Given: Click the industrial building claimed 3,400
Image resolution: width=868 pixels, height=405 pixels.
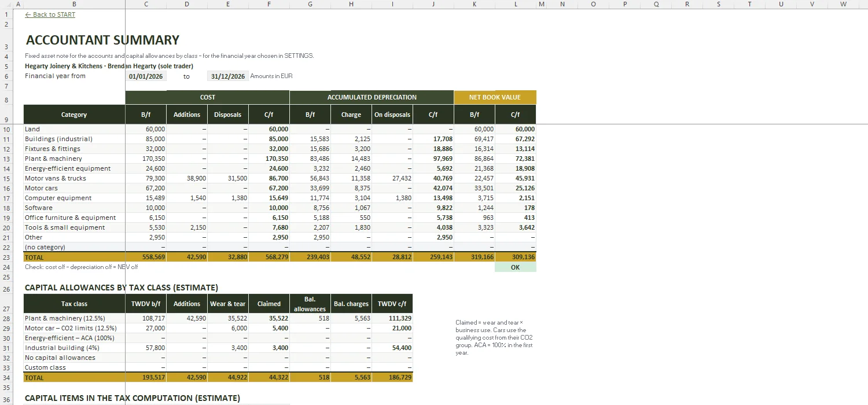Looking at the screenshot, I should [269, 348].
